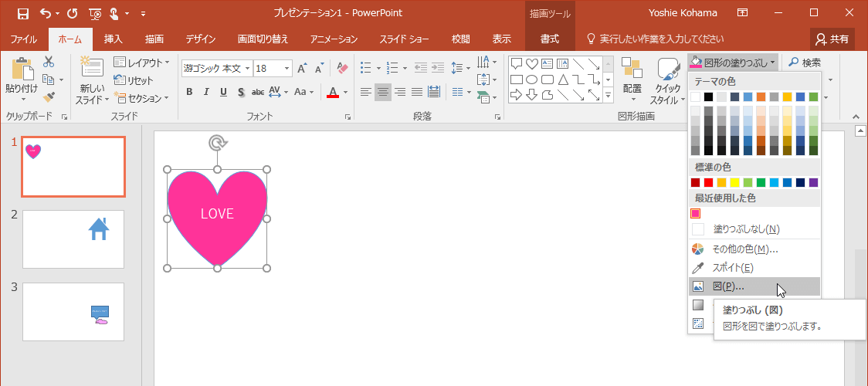
Task: Clear all formatting eraser icon
Action: pos(343,68)
